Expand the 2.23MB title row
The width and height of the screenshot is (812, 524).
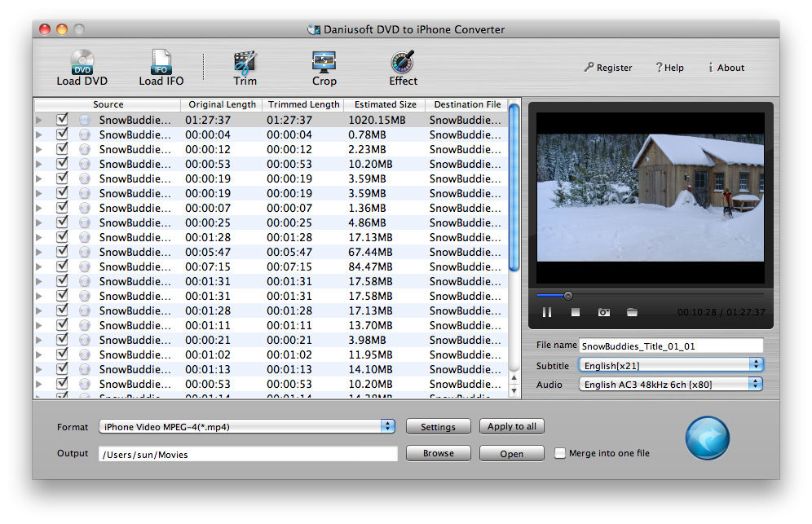point(39,149)
